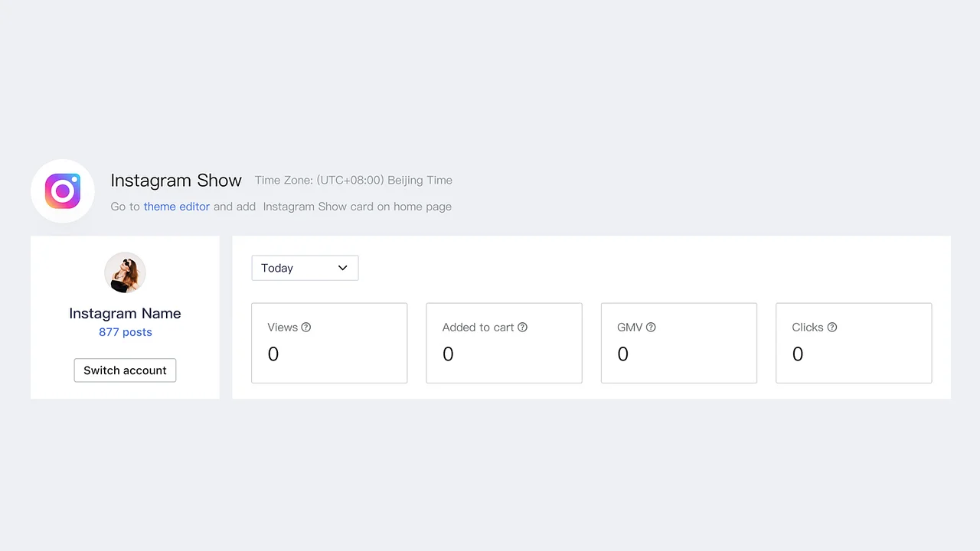Click the Instagram Name profile label

(x=125, y=313)
